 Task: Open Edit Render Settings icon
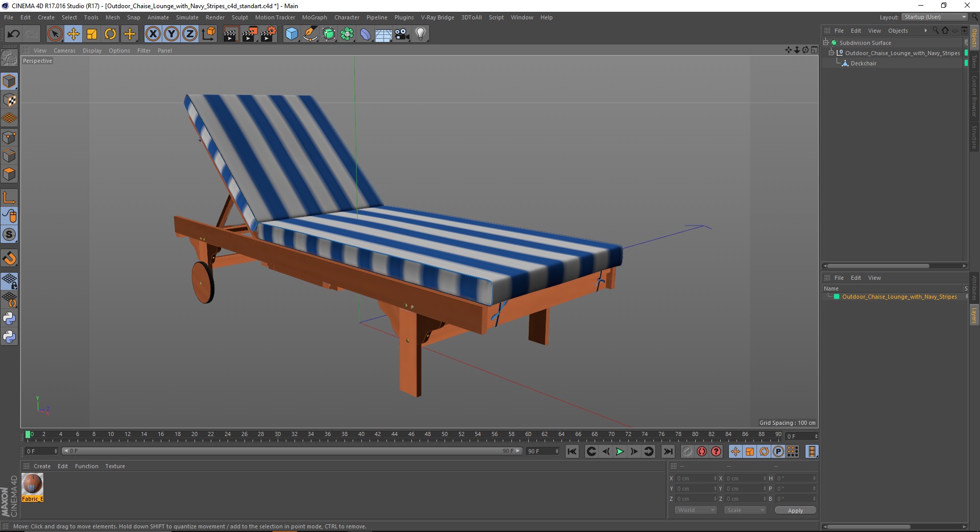268,34
